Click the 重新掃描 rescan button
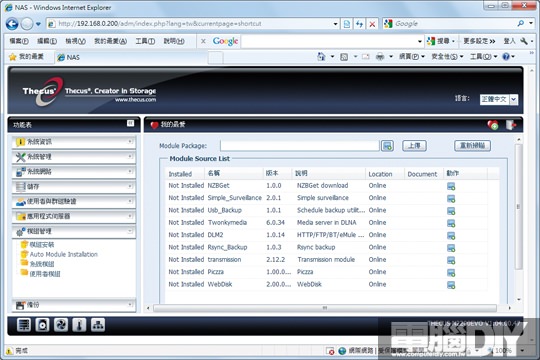Image resolution: width=540 pixels, height=360 pixels. click(472, 146)
